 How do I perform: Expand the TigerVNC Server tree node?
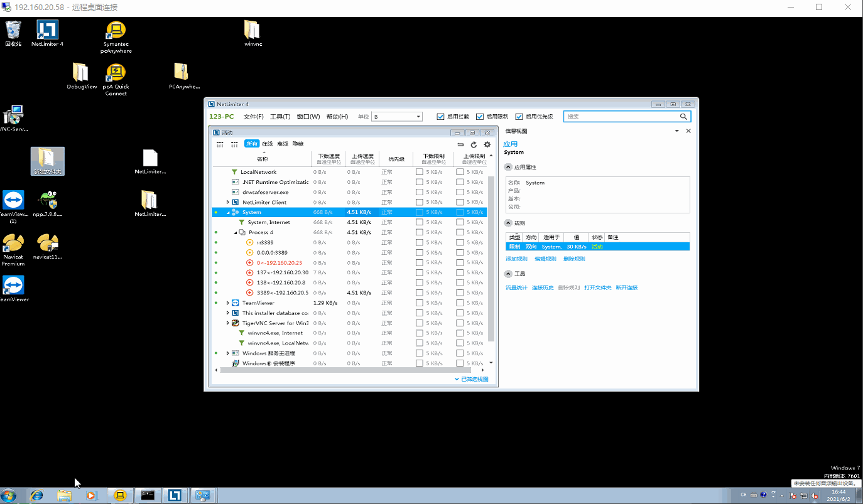pos(228,323)
